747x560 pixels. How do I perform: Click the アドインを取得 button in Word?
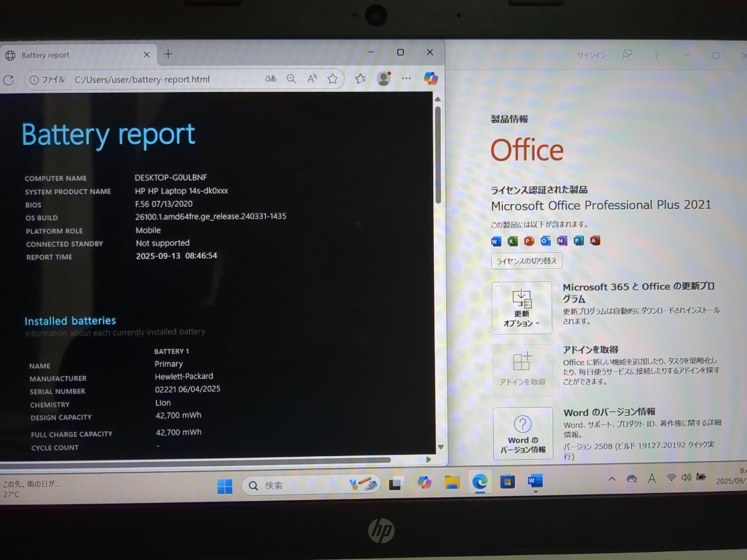(522, 371)
